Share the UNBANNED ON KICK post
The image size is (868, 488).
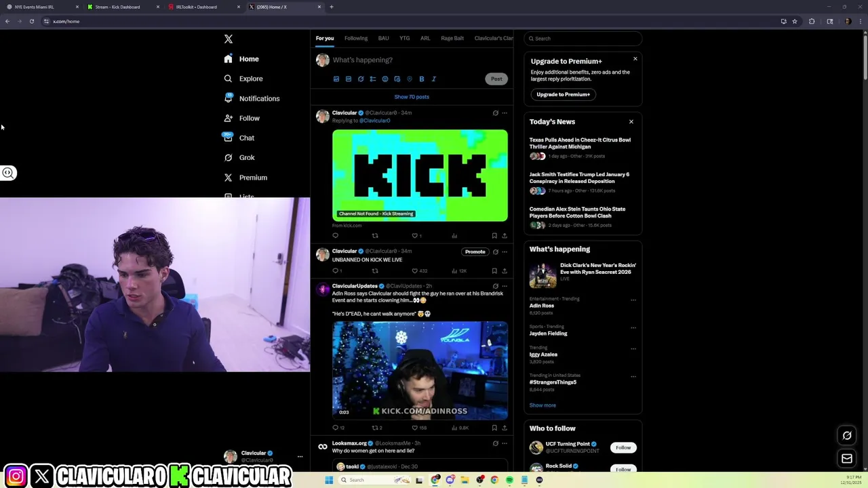(x=505, y=271)
